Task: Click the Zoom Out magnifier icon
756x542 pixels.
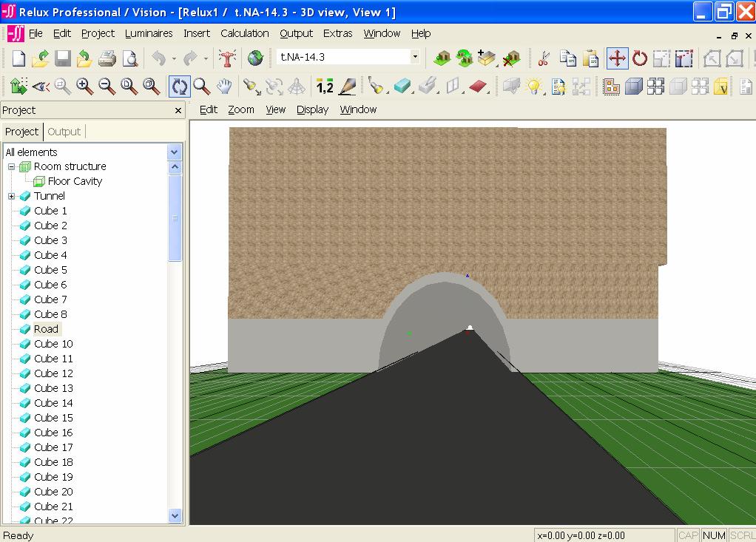Action: pos(107,87)
